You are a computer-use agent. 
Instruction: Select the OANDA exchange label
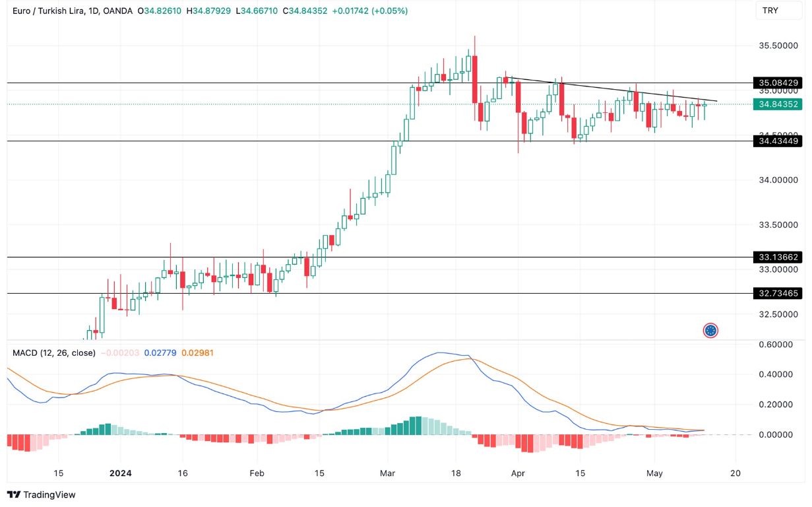coord(116,11)
